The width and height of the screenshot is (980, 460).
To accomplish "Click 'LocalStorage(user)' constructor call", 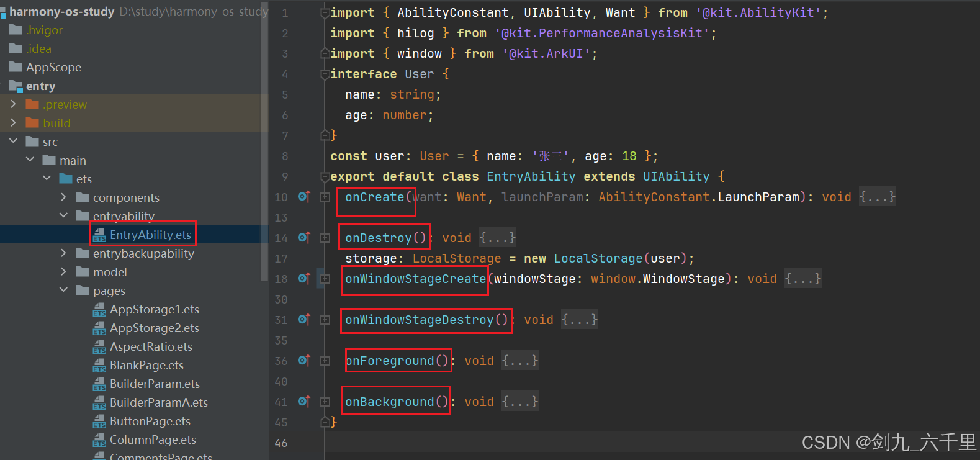I will click(620, 258).
